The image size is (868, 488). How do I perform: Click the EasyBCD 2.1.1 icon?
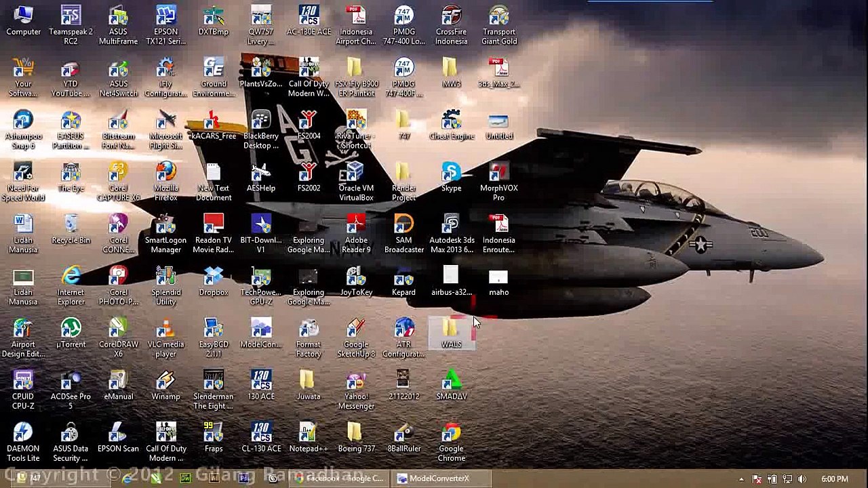213,339
